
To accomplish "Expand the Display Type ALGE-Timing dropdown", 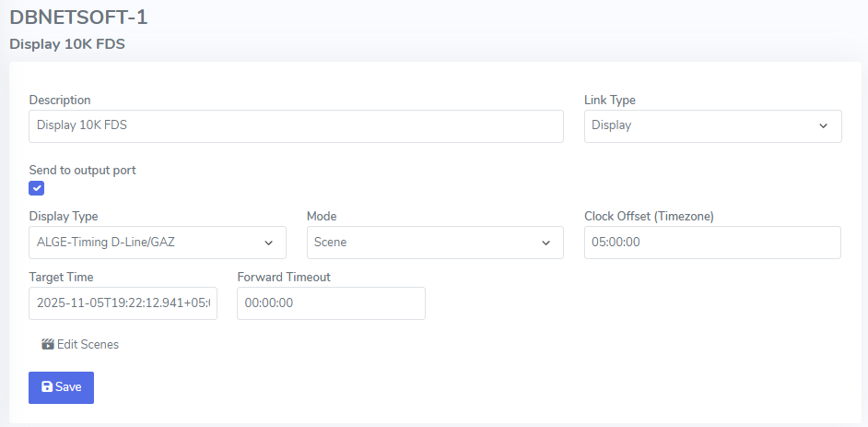I will [157, 243].
